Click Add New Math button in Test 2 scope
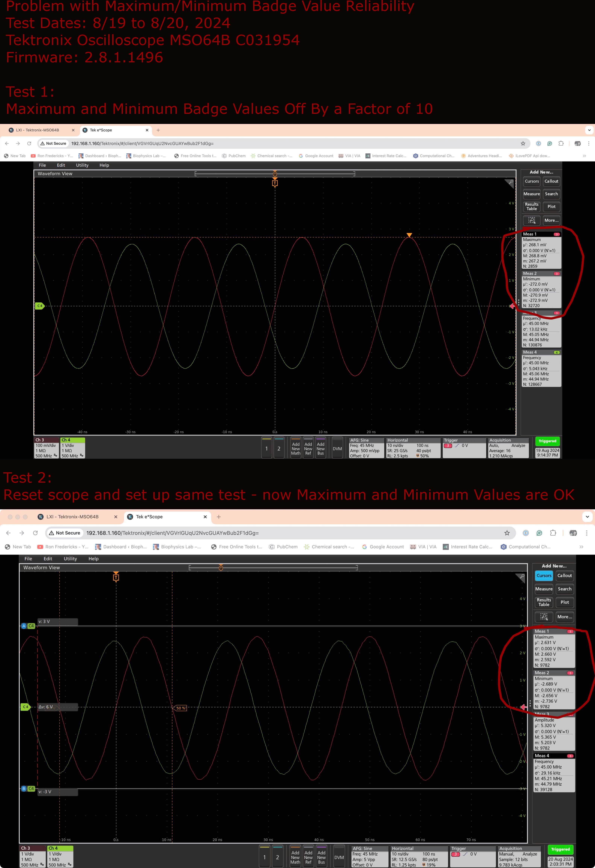 tap(295, 857)
